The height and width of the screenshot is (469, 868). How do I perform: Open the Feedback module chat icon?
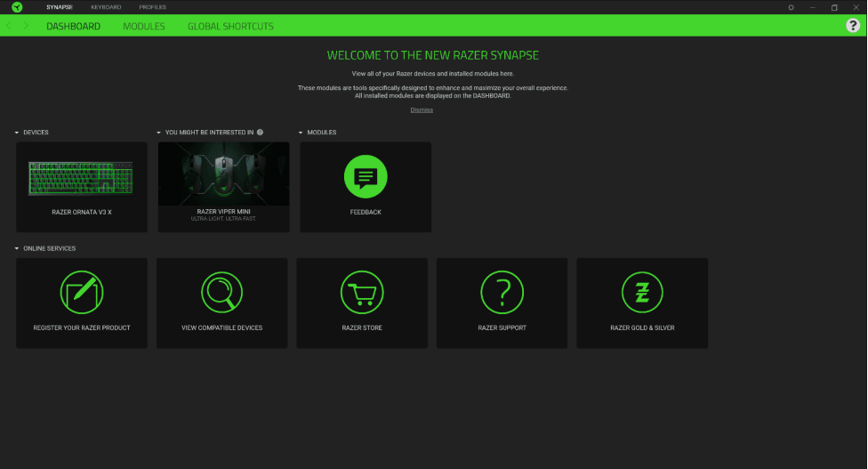366,177
